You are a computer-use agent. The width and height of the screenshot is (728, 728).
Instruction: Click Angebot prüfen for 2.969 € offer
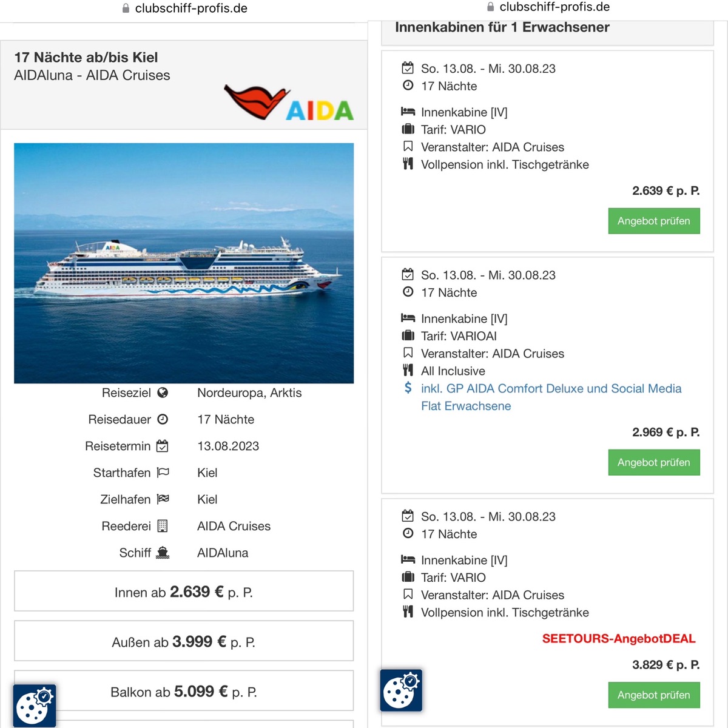click(654, 462)
